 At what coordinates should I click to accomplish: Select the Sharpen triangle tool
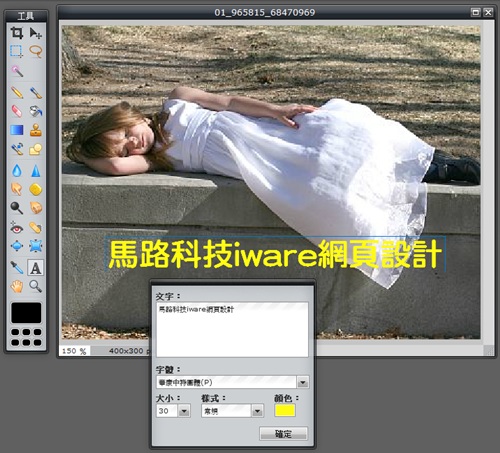click(35, 171)
